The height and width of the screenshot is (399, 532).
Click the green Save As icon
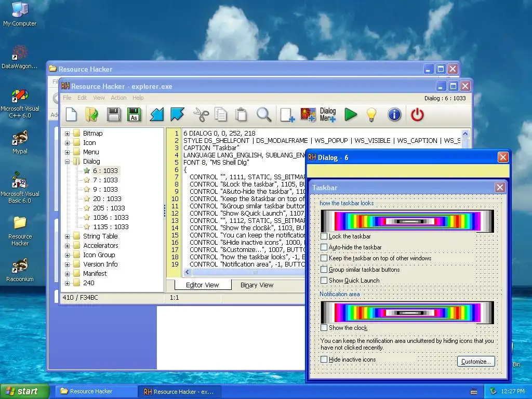pos(134,115)
